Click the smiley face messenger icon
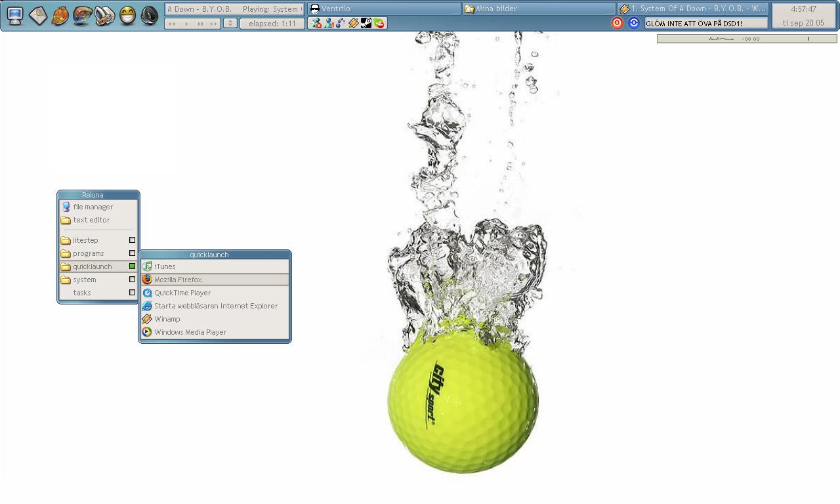This screenshot has height=504, width=840. (x=127, y=16)
